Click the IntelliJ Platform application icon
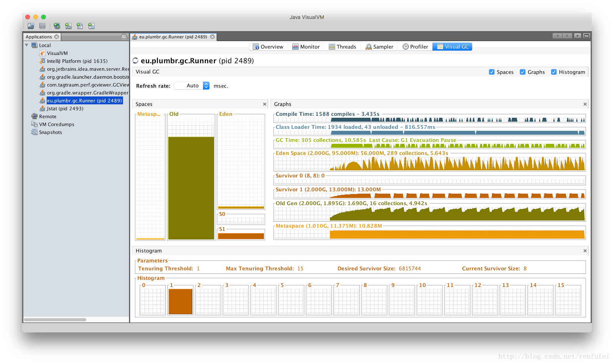This screenshot has height=364, width=614. coord(42,61)
